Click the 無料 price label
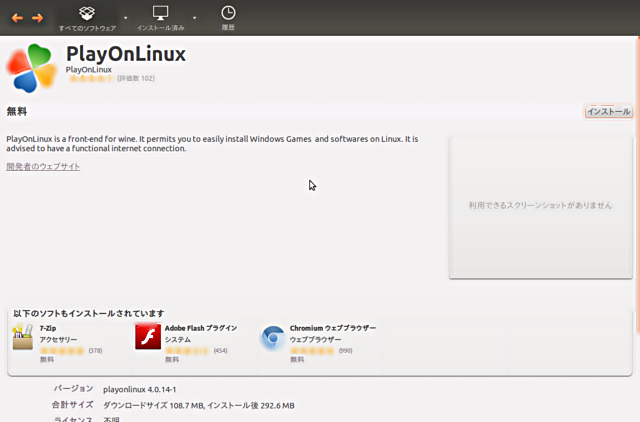 tap(17, 111)
